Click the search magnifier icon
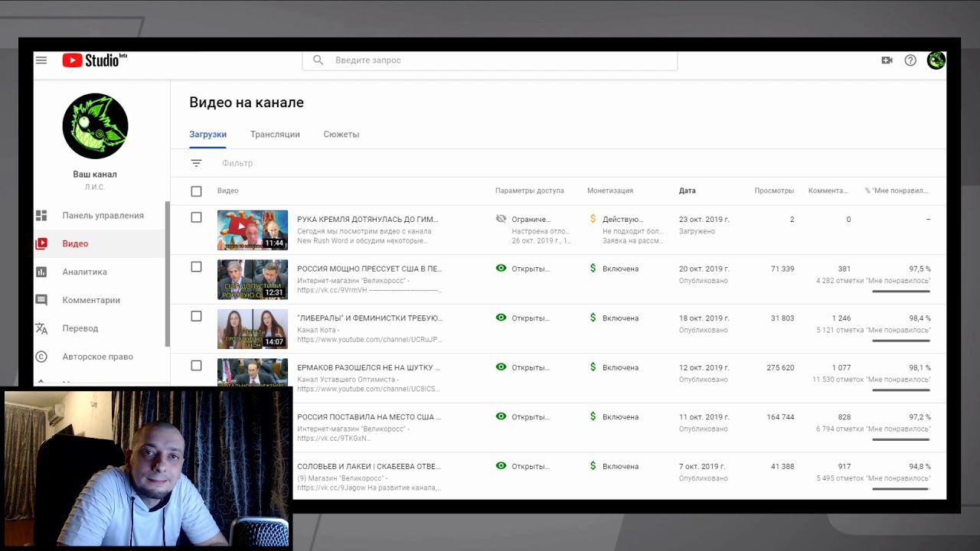 pyautogui.click(x=318, y=60)
